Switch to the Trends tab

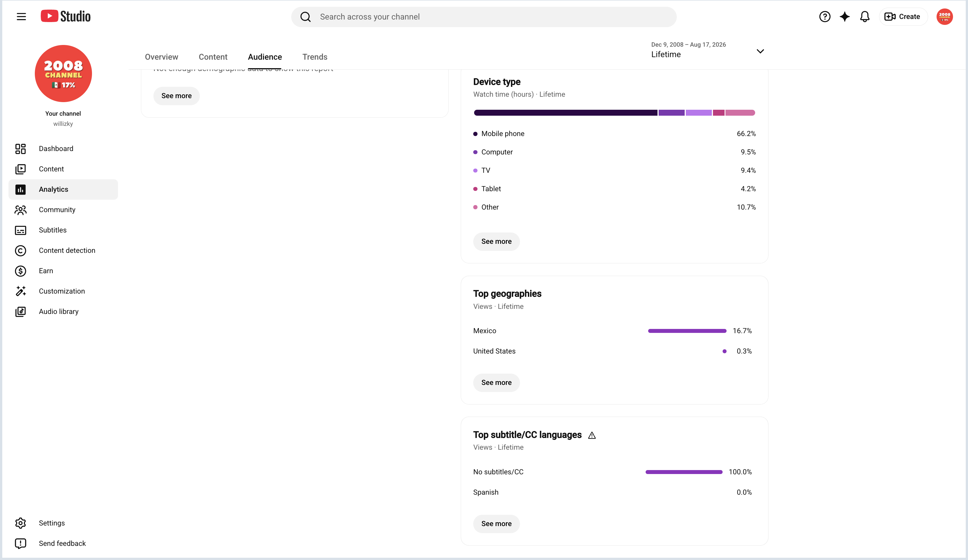[315, 57]
